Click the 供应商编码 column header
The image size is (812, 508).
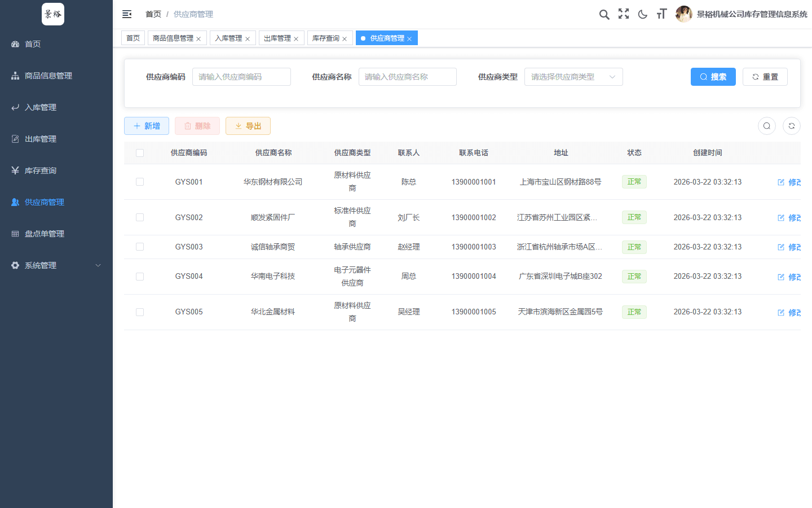[x=189, y=153]
